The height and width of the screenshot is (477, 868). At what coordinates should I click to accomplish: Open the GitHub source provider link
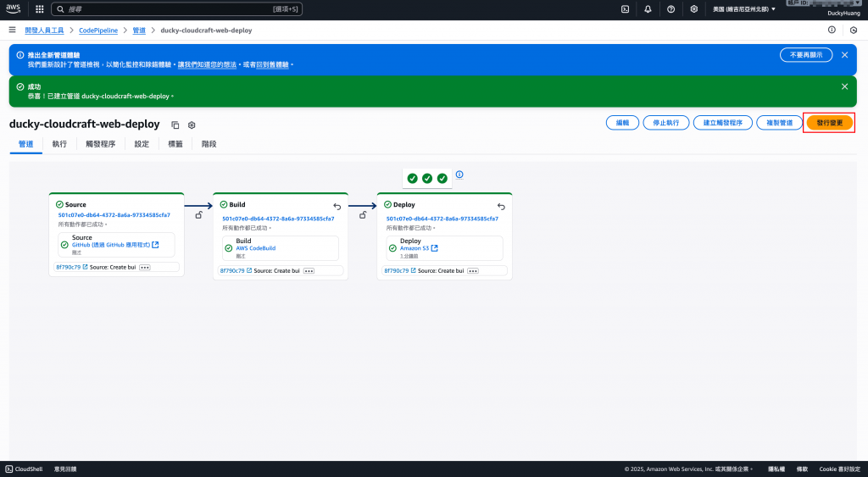coord(111,245)
